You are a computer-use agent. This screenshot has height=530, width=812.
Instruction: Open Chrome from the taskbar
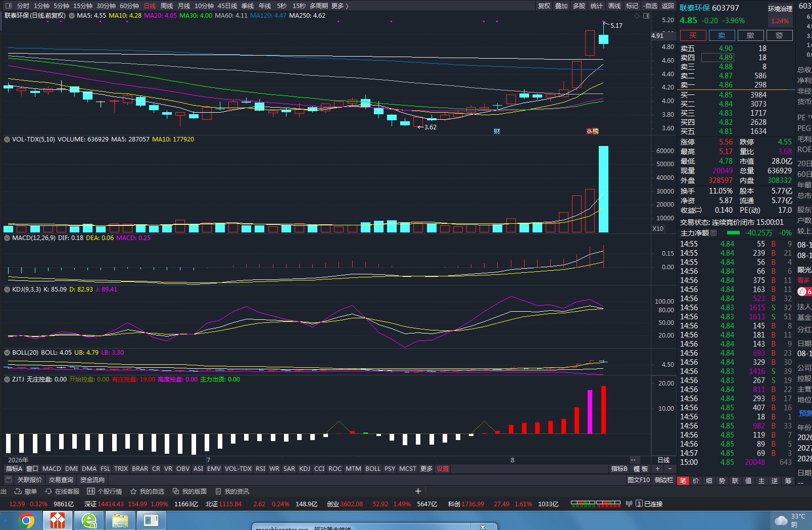[x=26, y=520]
